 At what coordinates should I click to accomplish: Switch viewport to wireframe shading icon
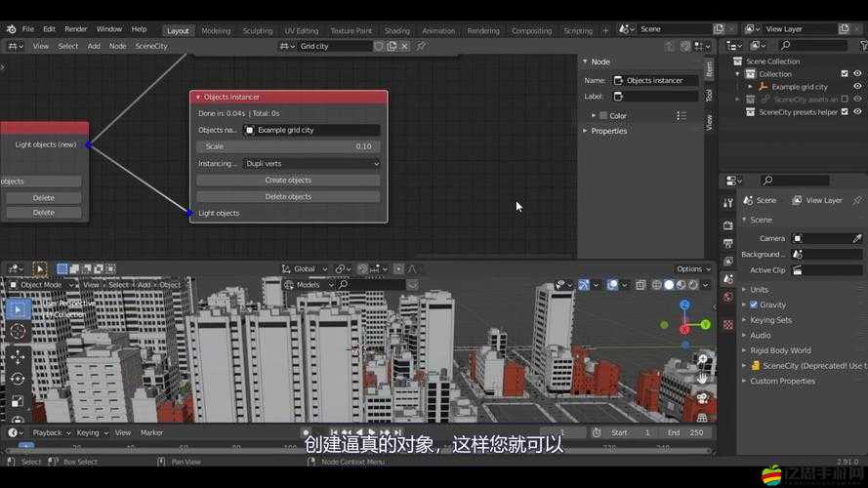[656, 284]
